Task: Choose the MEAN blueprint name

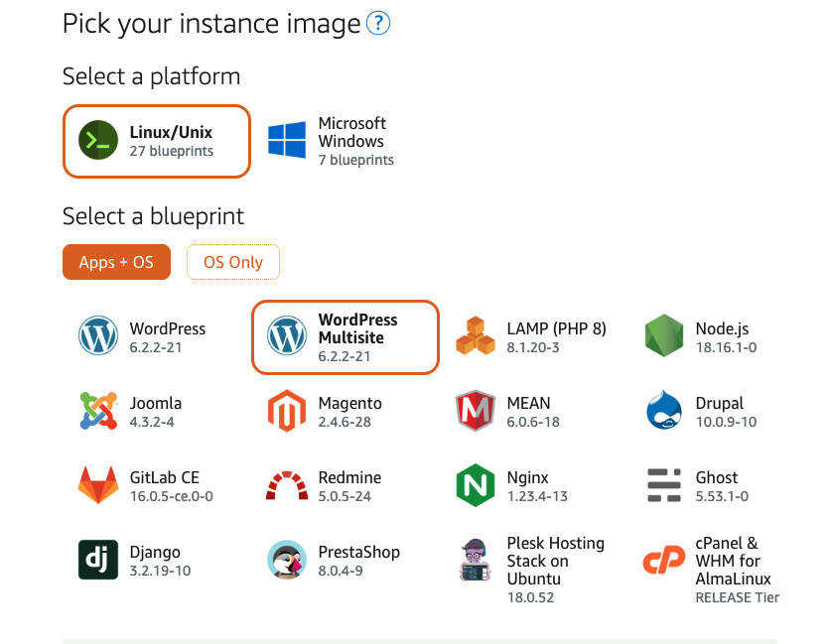Action: (528, 404)
